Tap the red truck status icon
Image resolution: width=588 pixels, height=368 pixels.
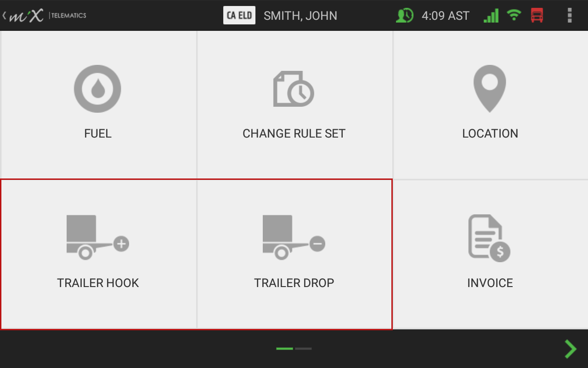point(537,16)
